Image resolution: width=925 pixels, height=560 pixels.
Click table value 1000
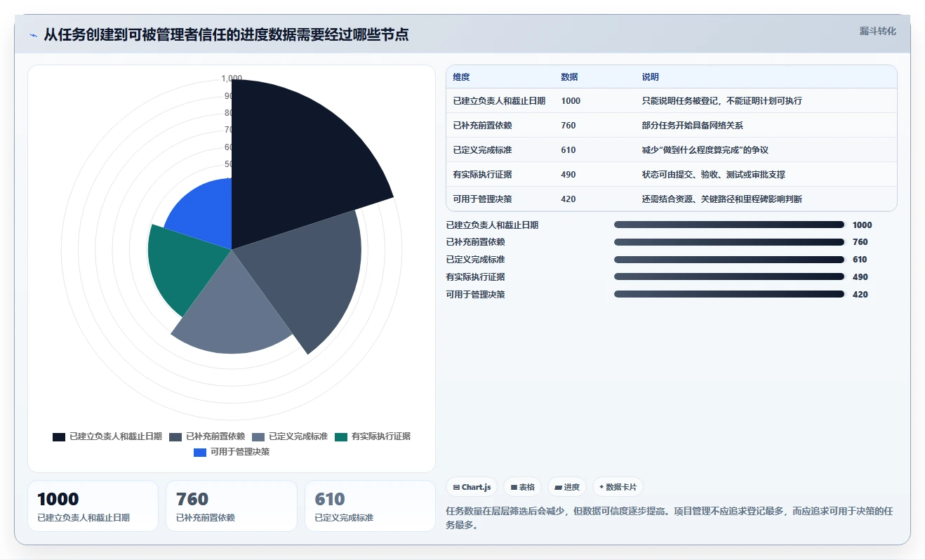pos(571,101)
